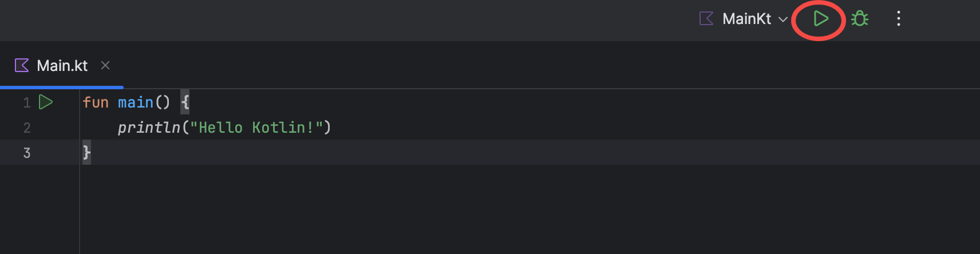Click the closing curly brace on line 3

coord(86,153)
